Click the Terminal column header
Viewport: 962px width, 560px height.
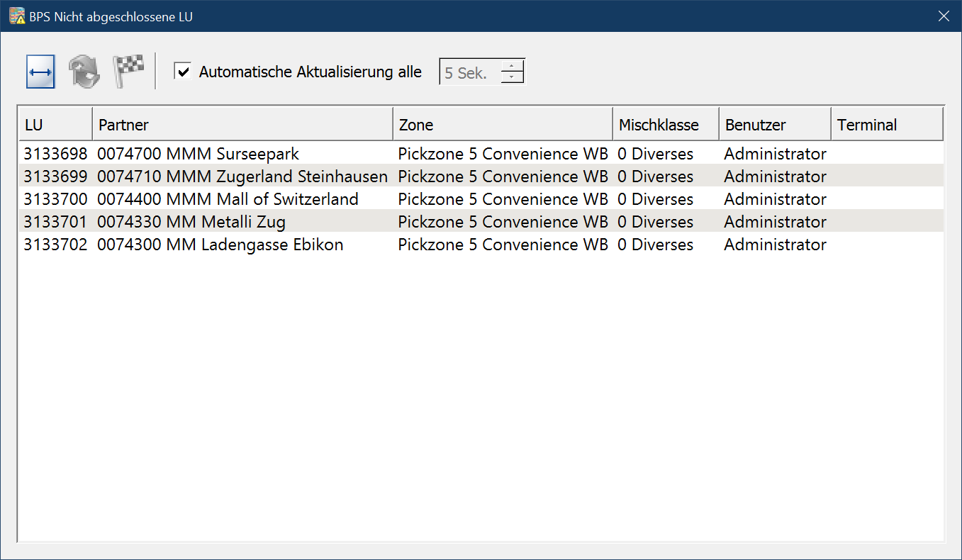(x=886, y=125)
